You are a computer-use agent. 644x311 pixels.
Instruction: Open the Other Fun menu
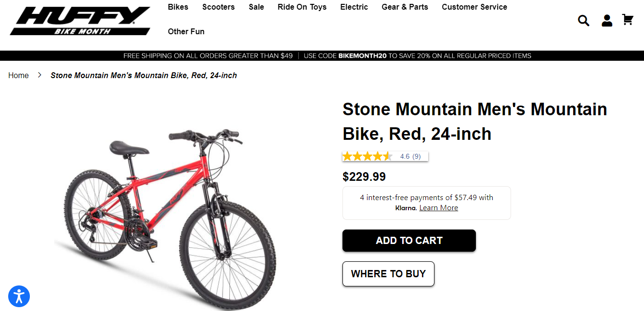[186, 31]
